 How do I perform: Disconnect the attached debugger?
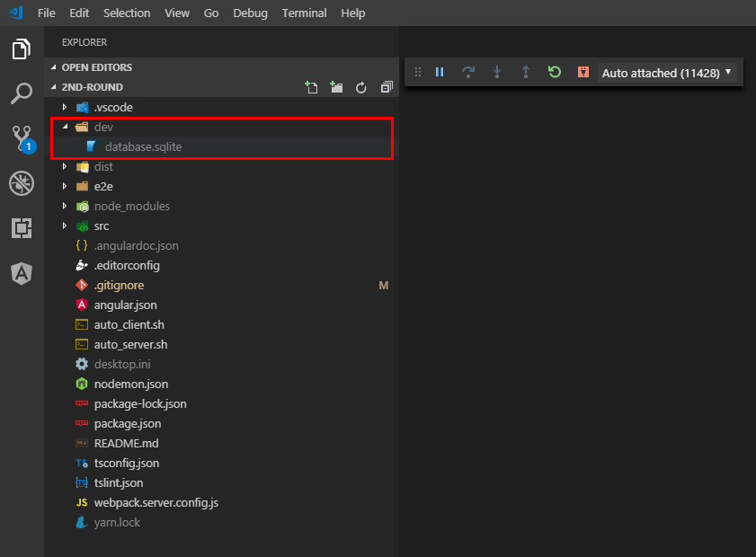pos(582,72)
